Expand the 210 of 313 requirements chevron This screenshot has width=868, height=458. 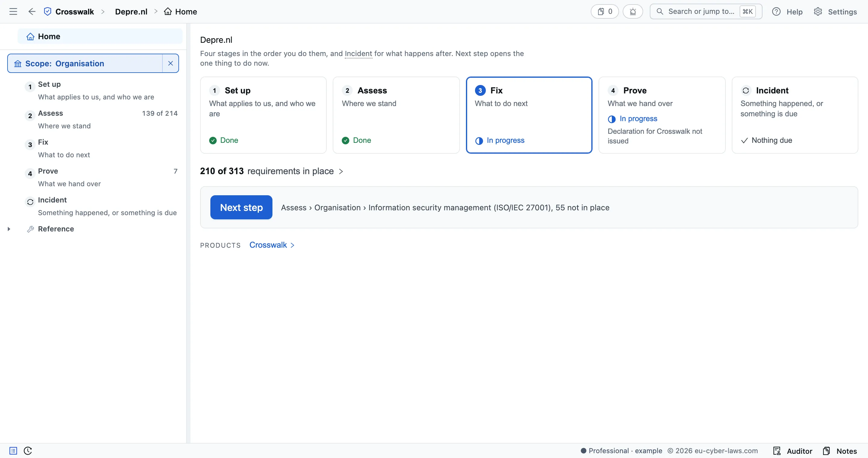341,171
